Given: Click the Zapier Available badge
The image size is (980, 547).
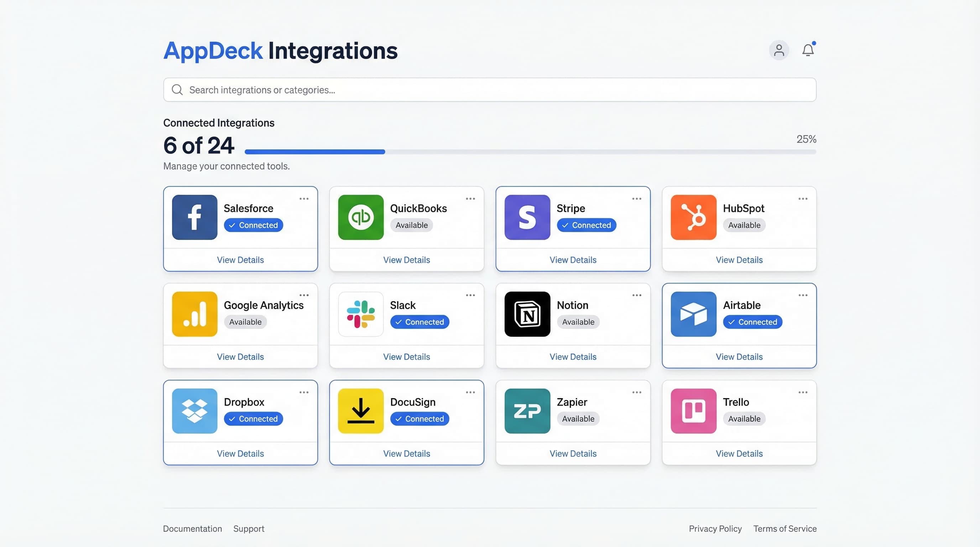Looking at the screenshot, I should pos(578,419).
